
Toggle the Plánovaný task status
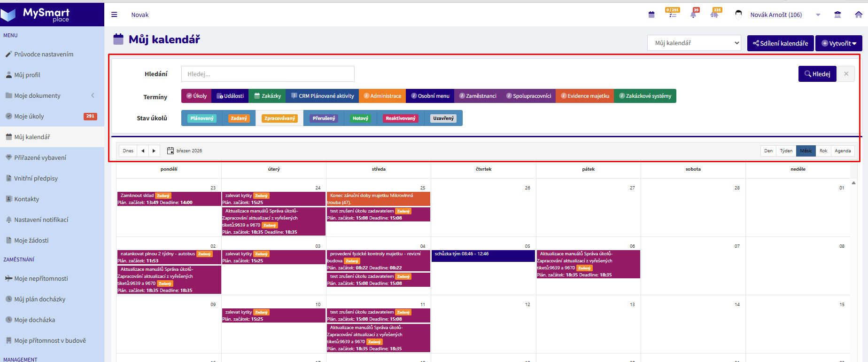(202, 118)
